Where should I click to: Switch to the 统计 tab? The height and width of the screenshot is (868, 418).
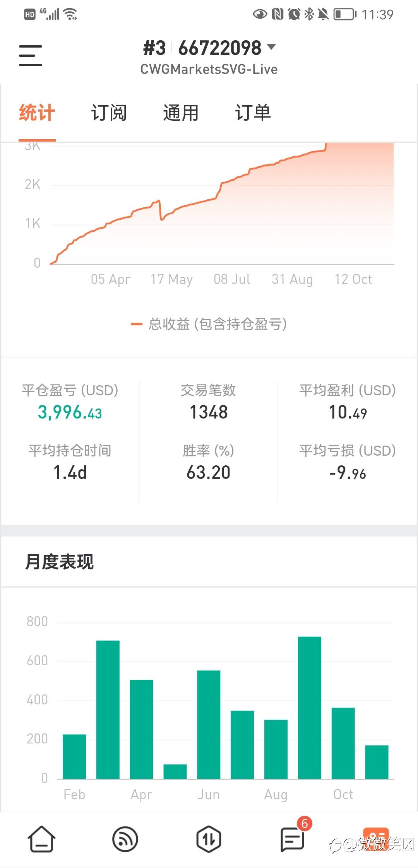[x=37, y=113]
